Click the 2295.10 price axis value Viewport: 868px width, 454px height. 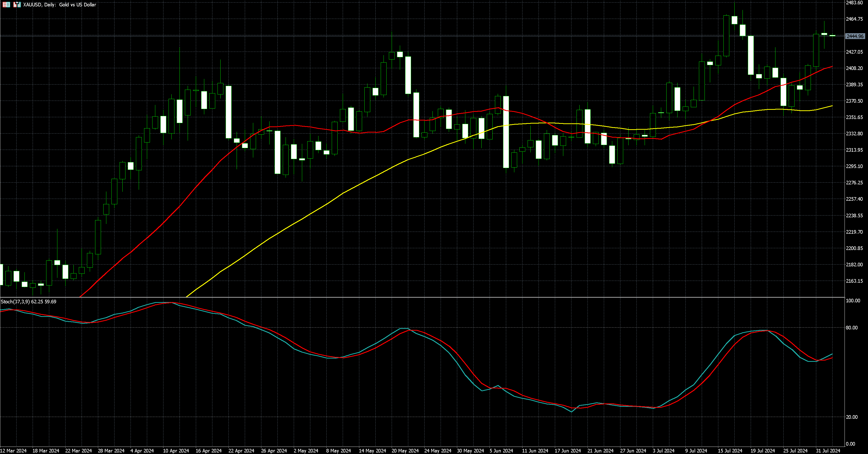point(854,166)
